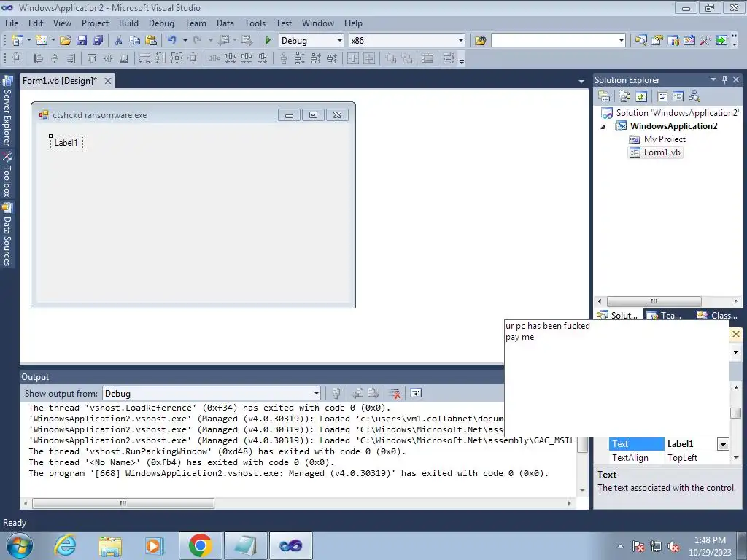Screen dimensions: 747x560
Task: Open the Text property value dropdown arrow
Action: pyautogui.click(x=723, y=444)
